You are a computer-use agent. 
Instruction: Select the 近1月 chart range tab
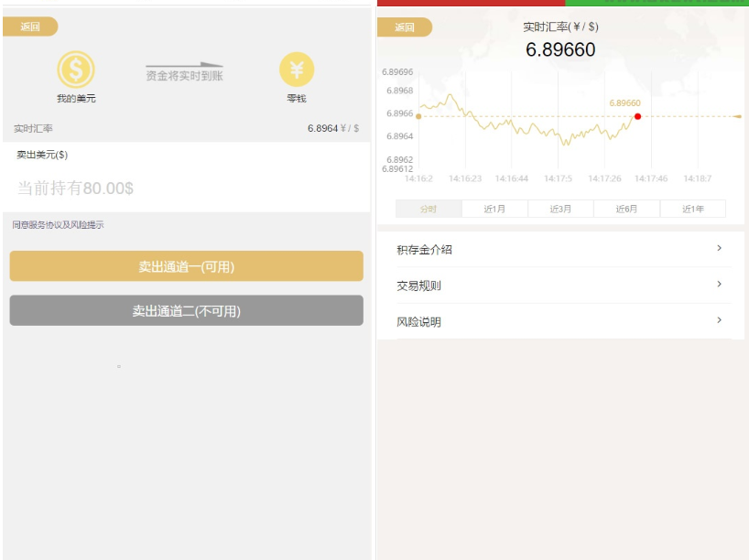[494, 209]
